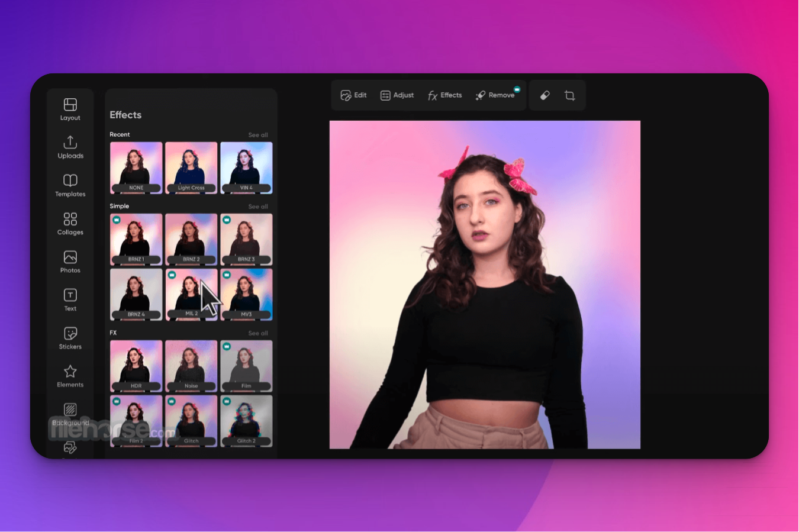Select the Text tool in the sidebar

pos(70,299)
